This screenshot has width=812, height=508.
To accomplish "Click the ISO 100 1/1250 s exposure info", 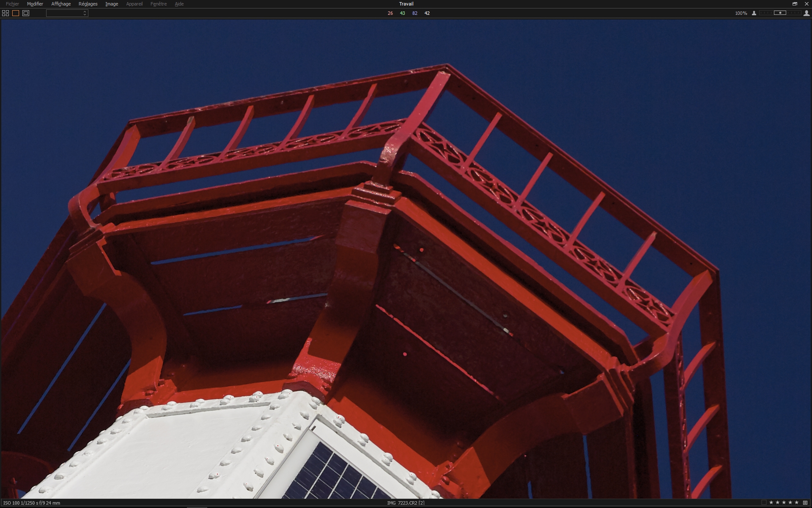I will pyautogui.click(x=32, y=503).
